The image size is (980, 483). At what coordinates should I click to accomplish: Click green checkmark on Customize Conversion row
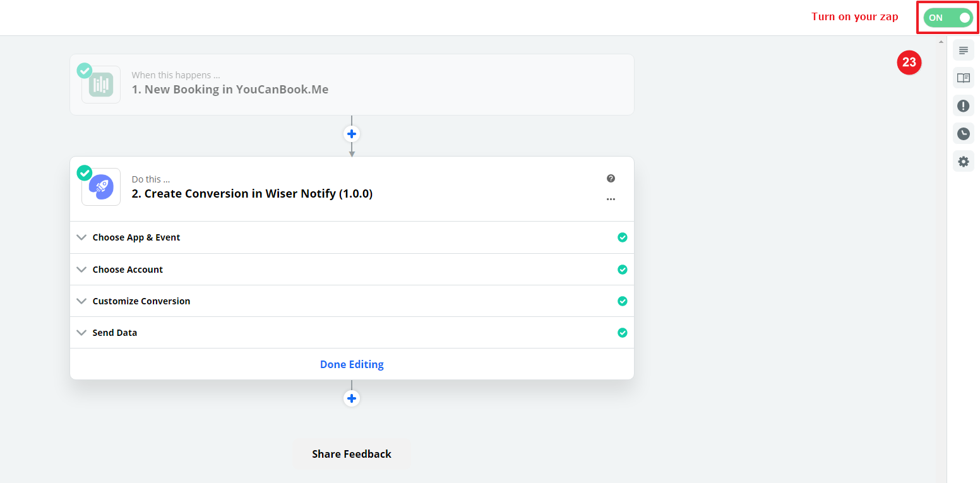point(622,301)
